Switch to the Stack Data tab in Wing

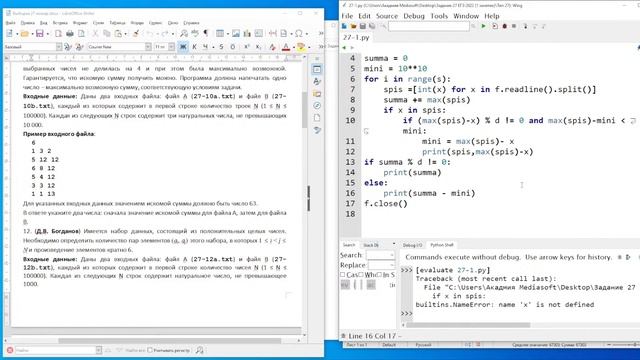[x=371, y=245]
